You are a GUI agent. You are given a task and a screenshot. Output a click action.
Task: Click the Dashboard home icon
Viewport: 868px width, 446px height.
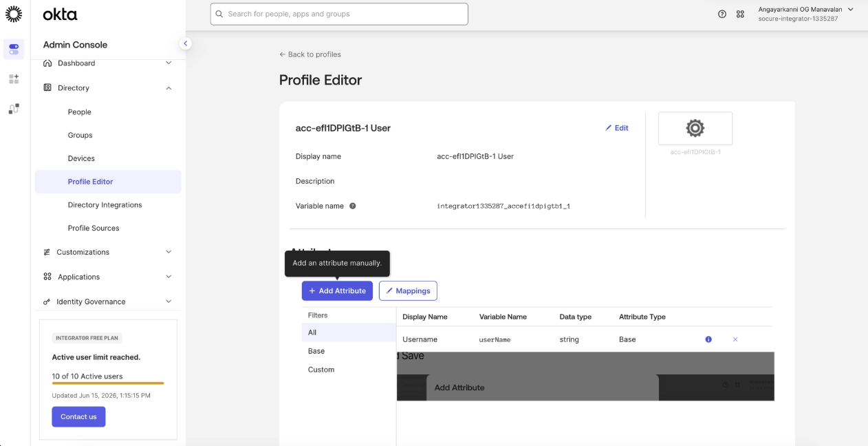(47, 63)
